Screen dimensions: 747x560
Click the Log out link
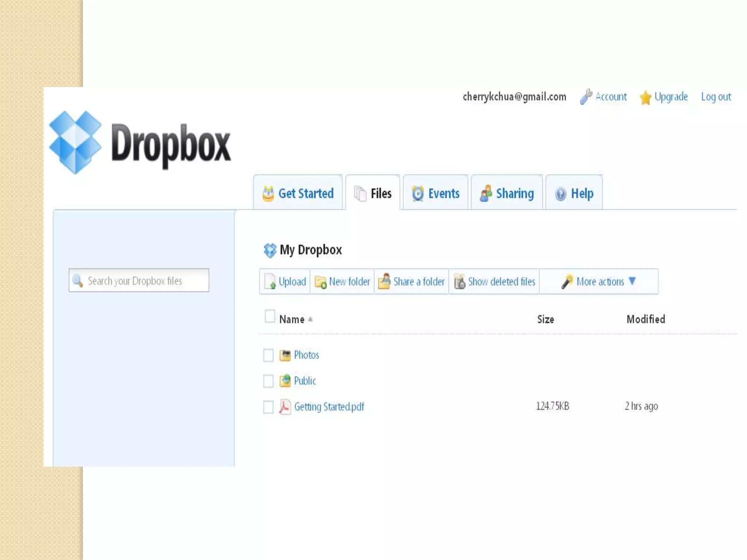coord(716,97)
